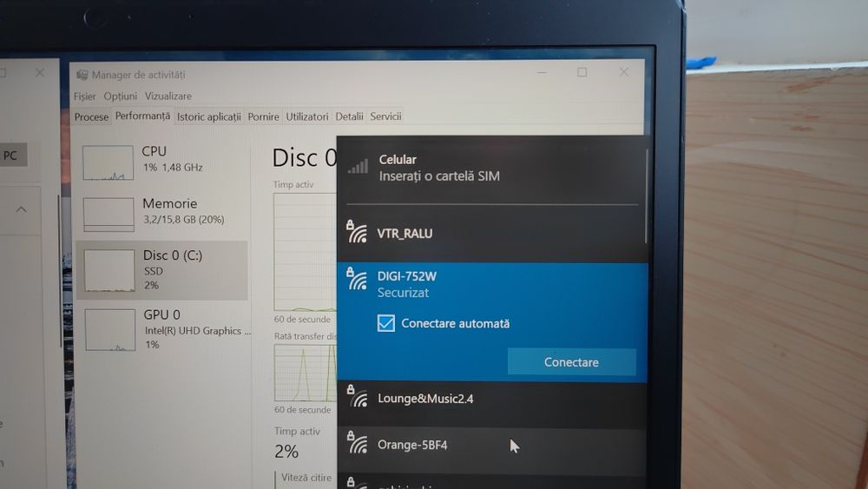Click the cellular signal bars icon

(x=358, y=166)
